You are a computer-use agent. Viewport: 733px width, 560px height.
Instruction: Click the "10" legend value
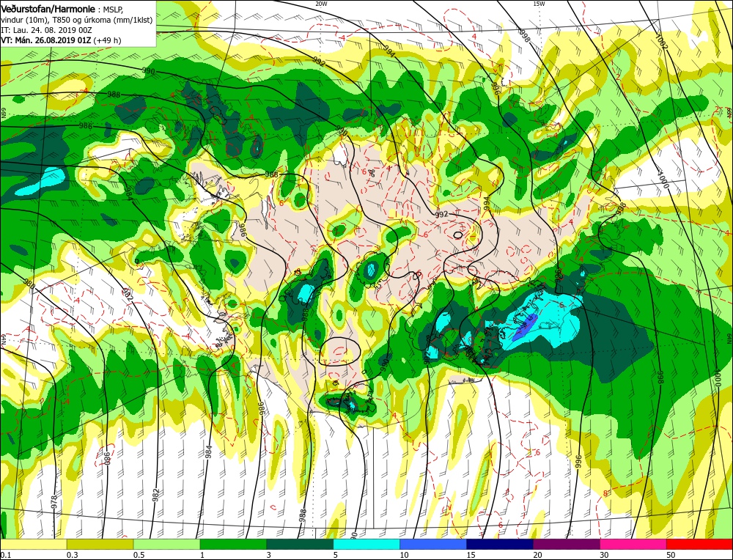pyautogui.click(x=405, y=555)
